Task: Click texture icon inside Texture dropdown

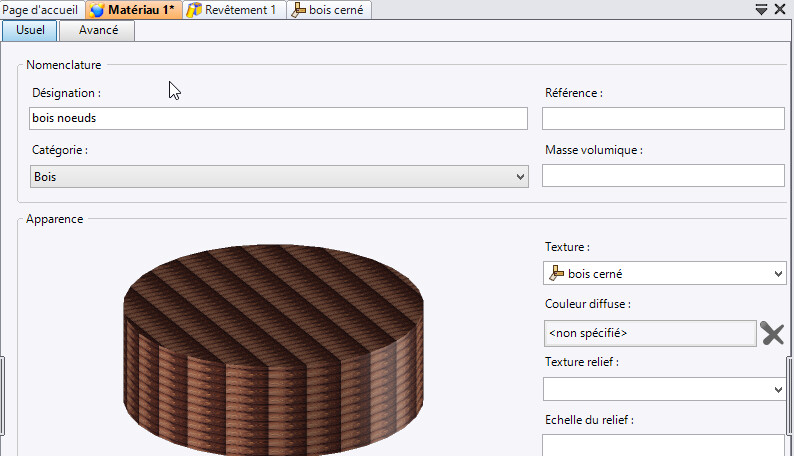Action: (x=556, y=273)
